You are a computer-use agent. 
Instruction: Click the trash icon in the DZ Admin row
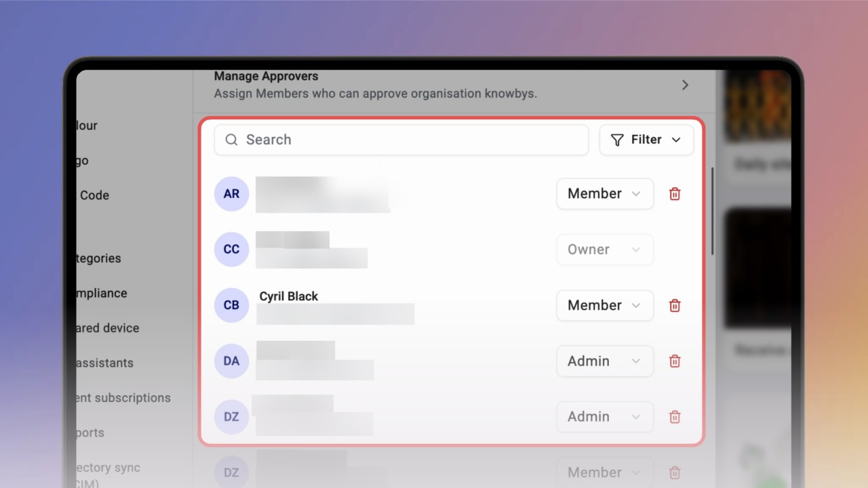[675, 417]
